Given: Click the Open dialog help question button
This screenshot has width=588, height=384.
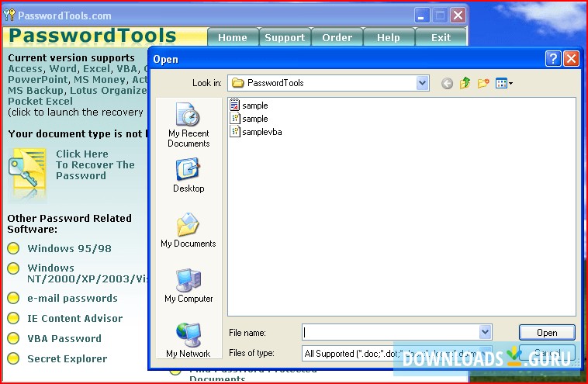Looking at the screenshot, I should click(553, 59).
